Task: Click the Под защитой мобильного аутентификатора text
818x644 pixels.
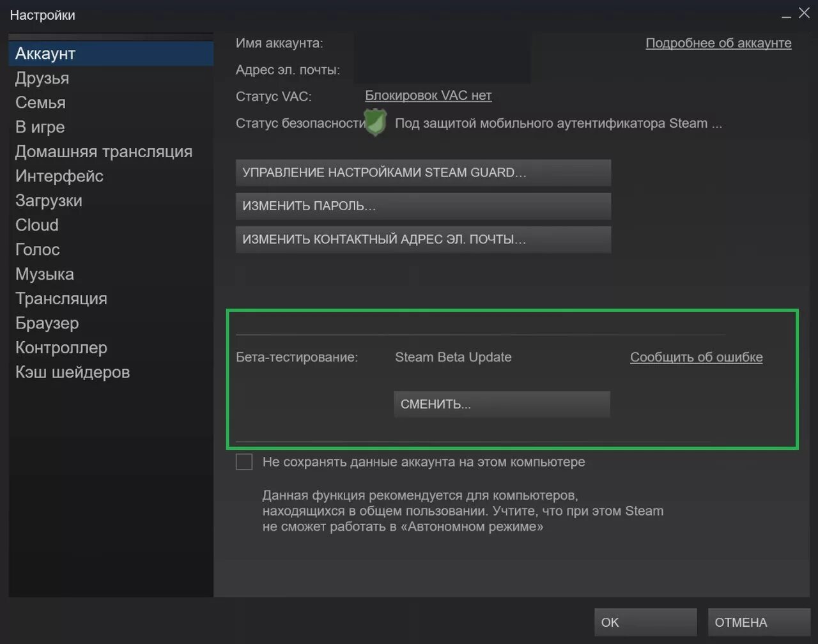Action: [559, 123]
